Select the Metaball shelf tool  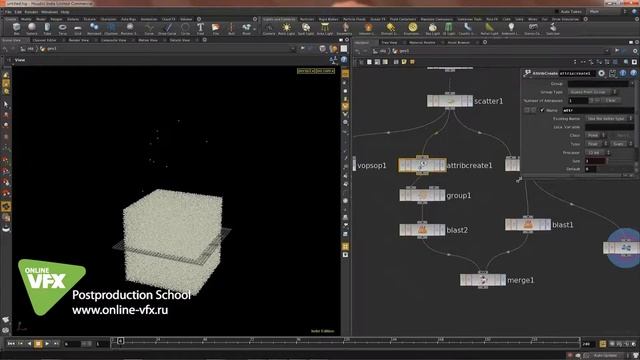point(94,29)
